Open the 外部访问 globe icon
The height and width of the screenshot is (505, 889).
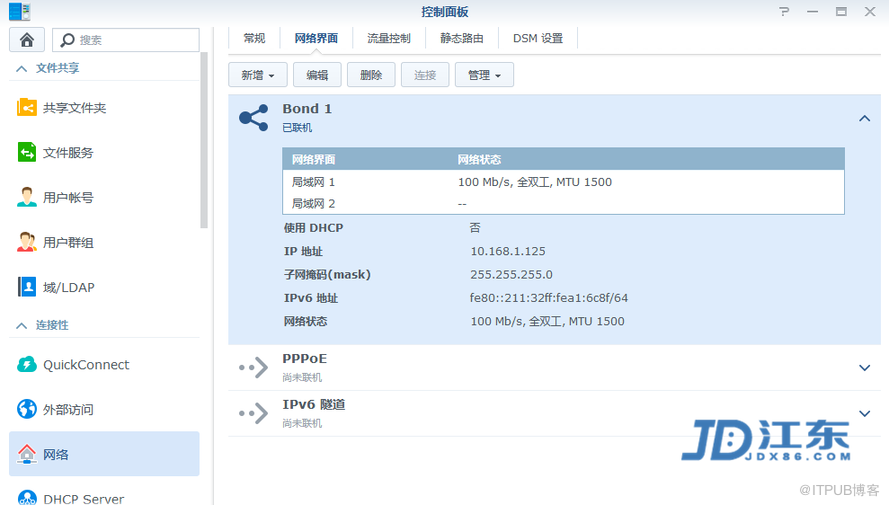[x=27, y=409]
